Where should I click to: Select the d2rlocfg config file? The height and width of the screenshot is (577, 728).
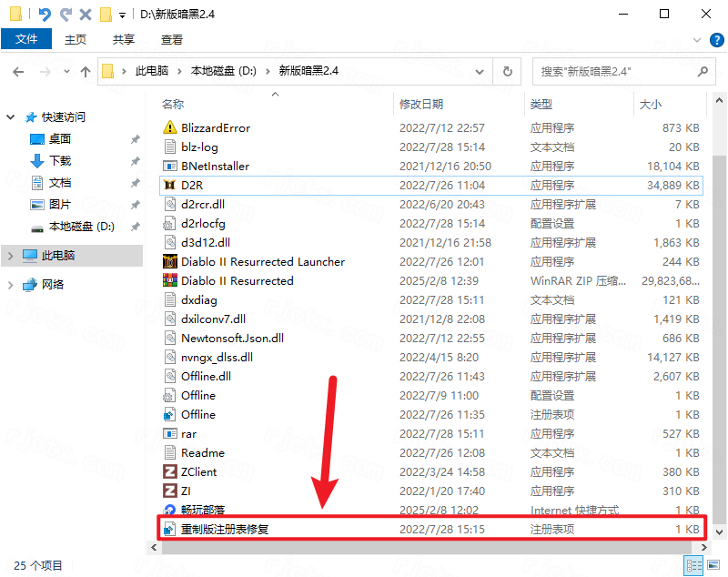(x=203, y=223)
